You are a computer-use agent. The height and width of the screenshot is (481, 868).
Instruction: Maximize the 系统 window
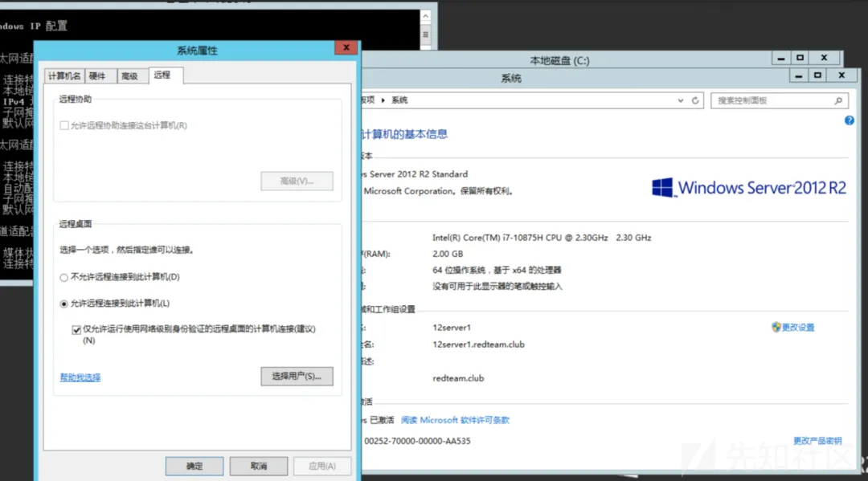click(x=817, y=75)
